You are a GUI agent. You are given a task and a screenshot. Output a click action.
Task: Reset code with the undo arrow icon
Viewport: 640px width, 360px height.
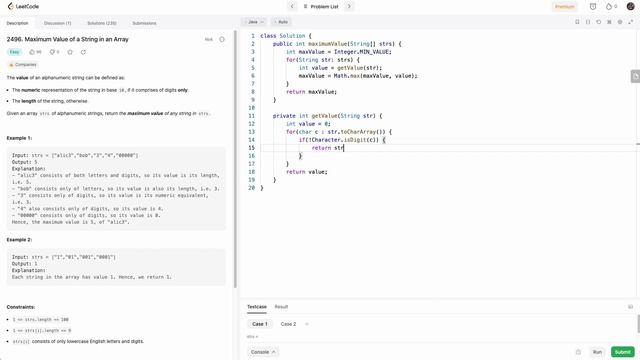(x=598, y=22)
